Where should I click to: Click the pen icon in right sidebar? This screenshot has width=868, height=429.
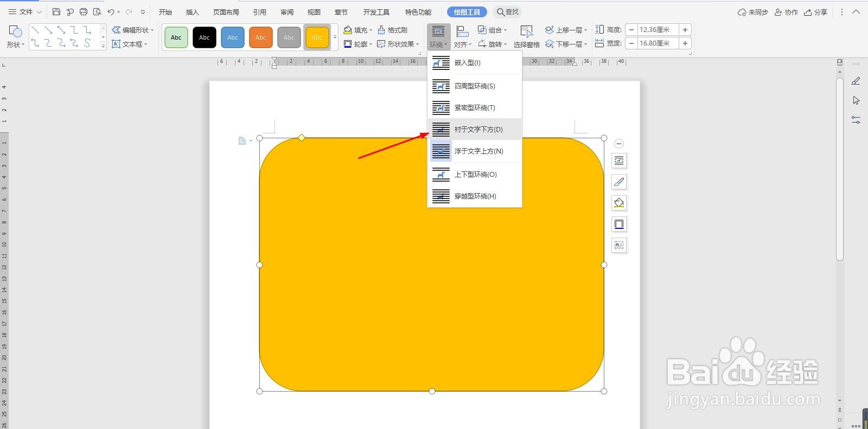coord(856,81)
